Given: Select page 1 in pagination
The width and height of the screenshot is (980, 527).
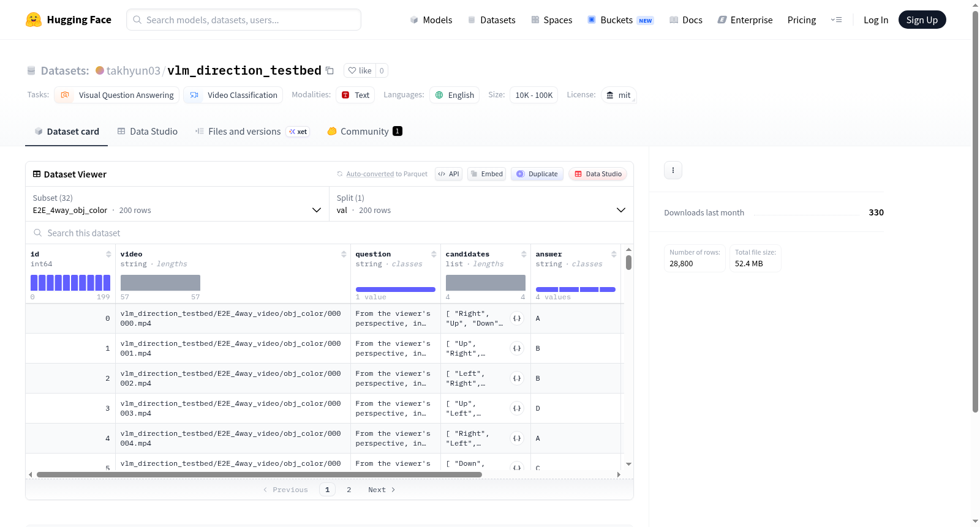Looking at the screenshot, I should pos(327,490).
